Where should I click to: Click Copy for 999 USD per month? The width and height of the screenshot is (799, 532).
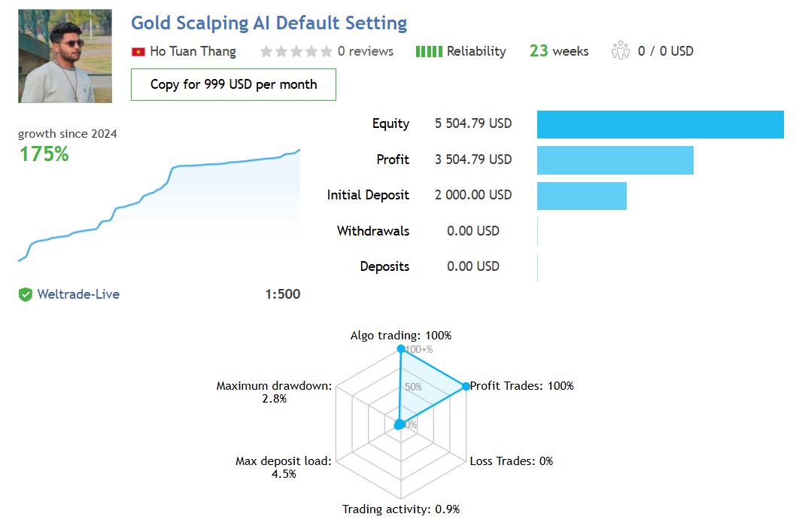(233, 84)
